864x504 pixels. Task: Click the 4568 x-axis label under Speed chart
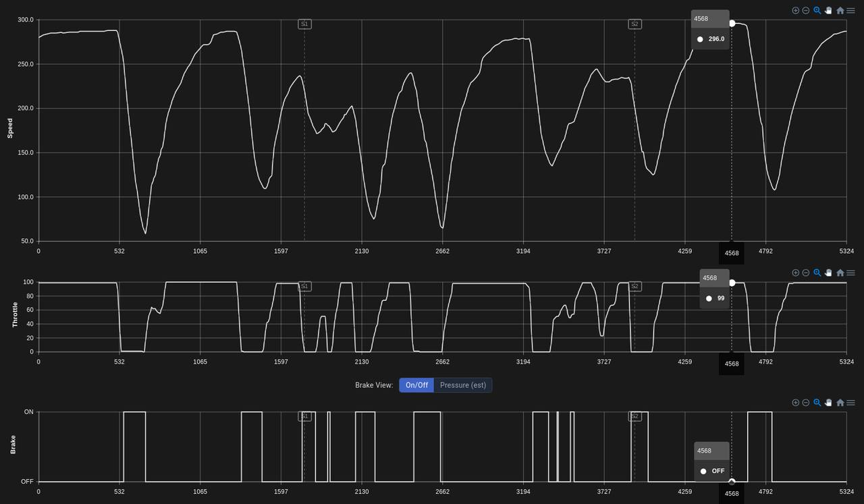coord(732,253)
